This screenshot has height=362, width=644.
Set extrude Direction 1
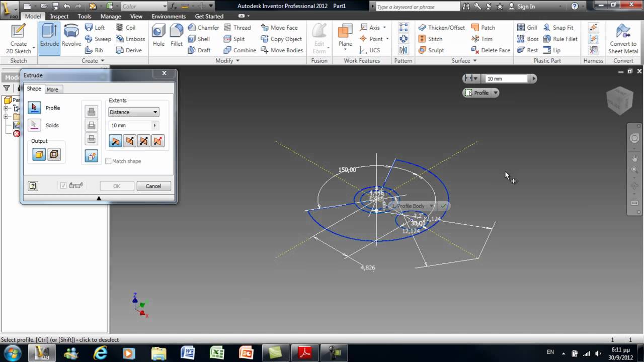(116, 141)
